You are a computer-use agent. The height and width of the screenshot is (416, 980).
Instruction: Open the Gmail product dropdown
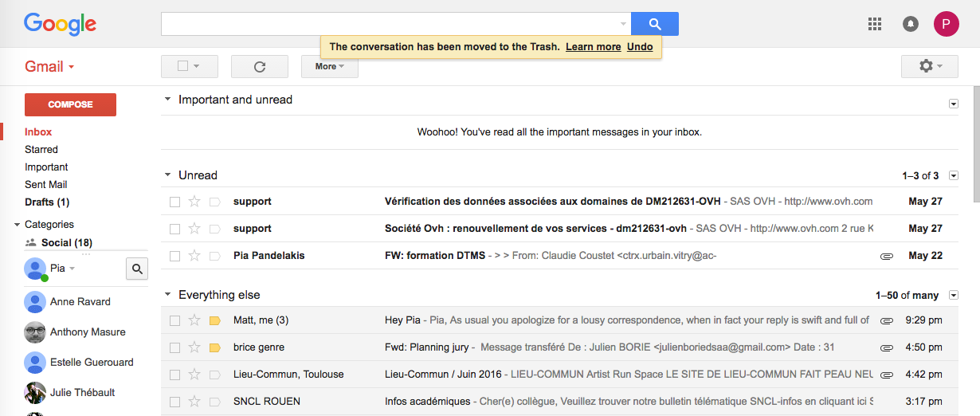click(49, 66)
